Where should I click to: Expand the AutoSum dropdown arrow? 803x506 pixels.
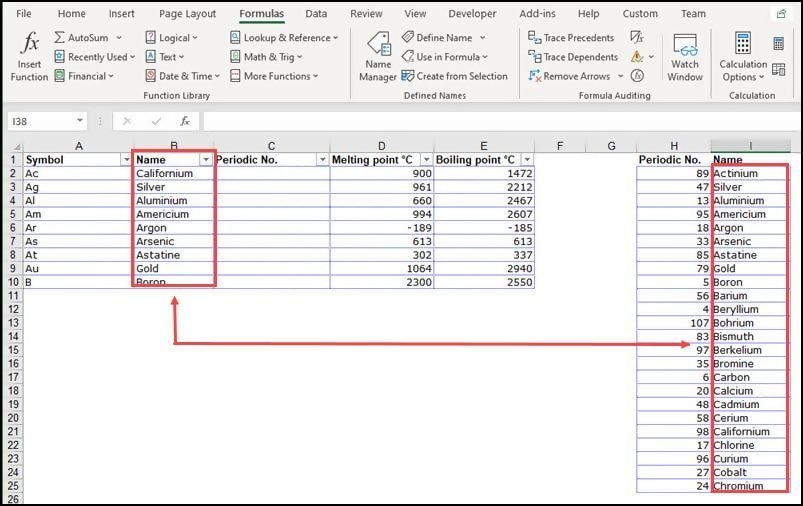coord(119,37)
